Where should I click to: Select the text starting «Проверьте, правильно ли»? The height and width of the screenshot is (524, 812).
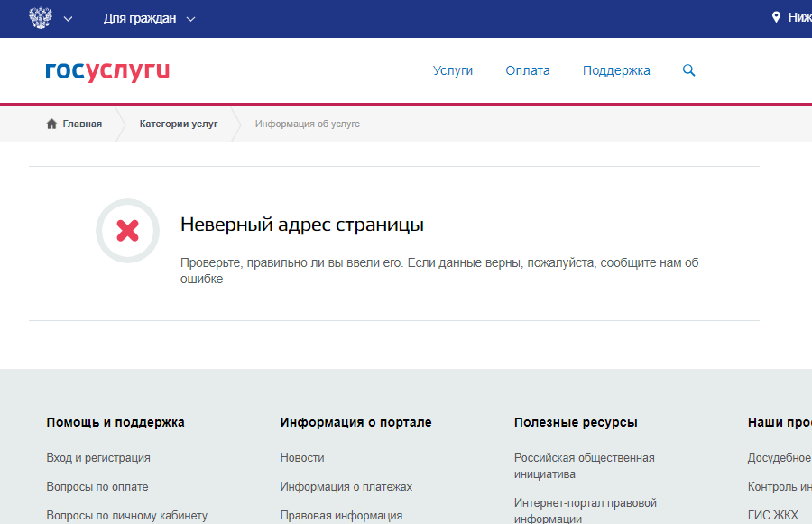coord(439,271)
